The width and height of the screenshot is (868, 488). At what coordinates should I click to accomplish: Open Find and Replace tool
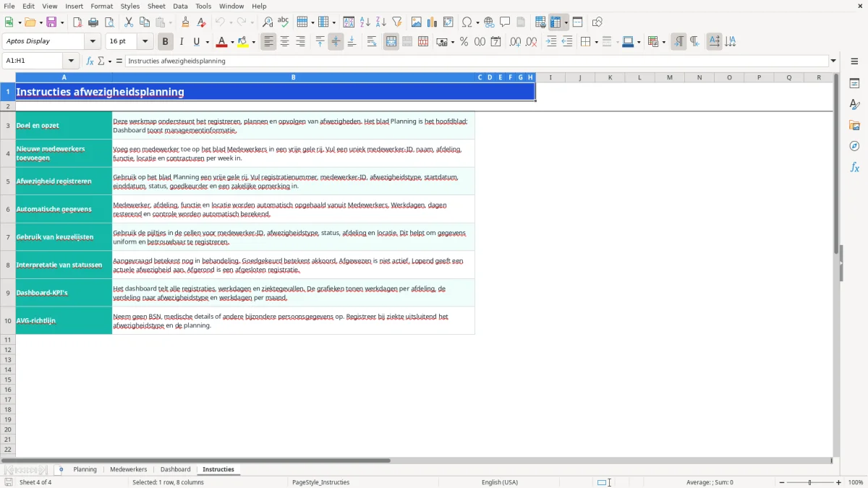point(268,22)
